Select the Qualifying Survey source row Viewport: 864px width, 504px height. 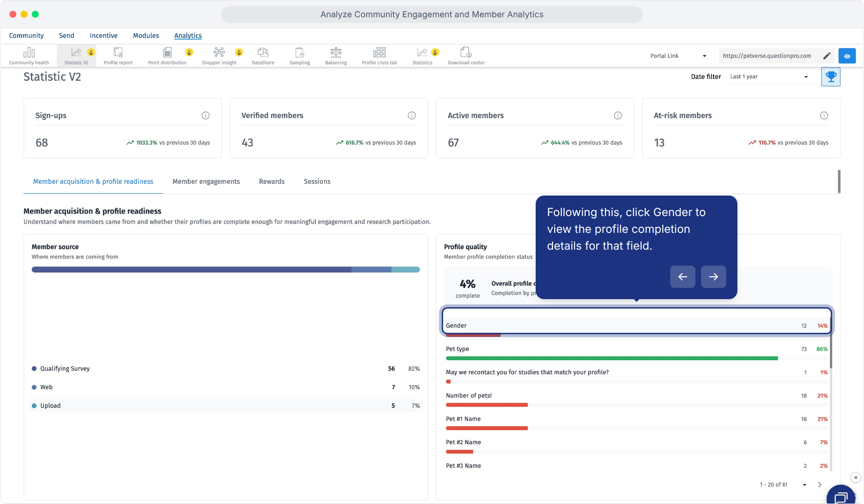pos(226,369)
